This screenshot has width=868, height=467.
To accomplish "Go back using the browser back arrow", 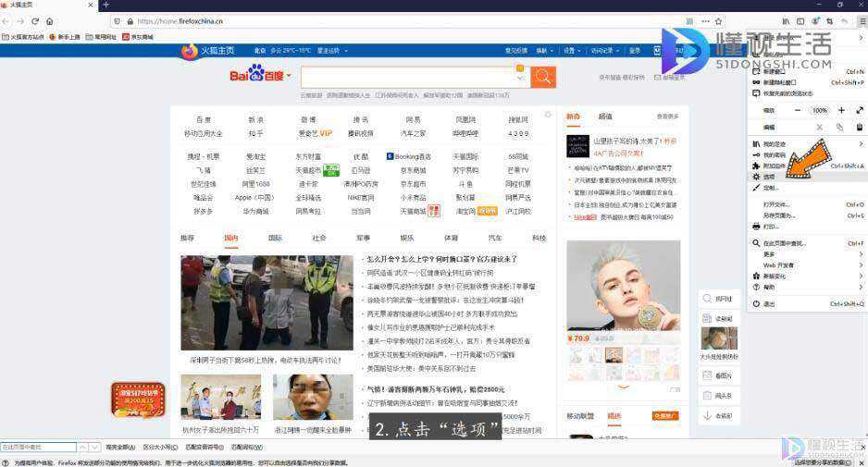I will click(x=6, y=21).
